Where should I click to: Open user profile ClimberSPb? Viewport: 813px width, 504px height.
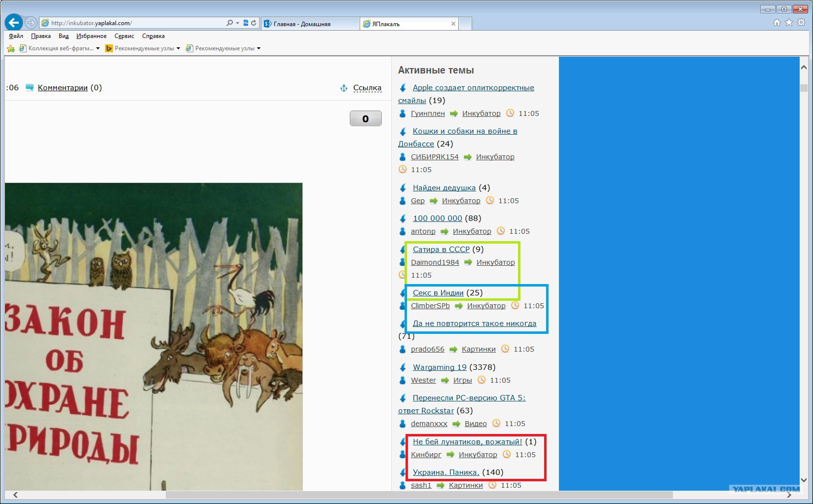[x=430, y=306]
